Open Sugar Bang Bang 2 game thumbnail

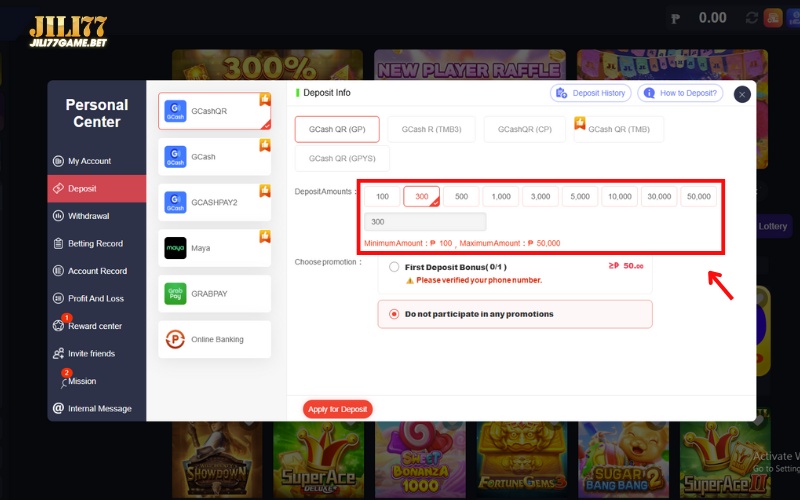[x=623, y=458]
